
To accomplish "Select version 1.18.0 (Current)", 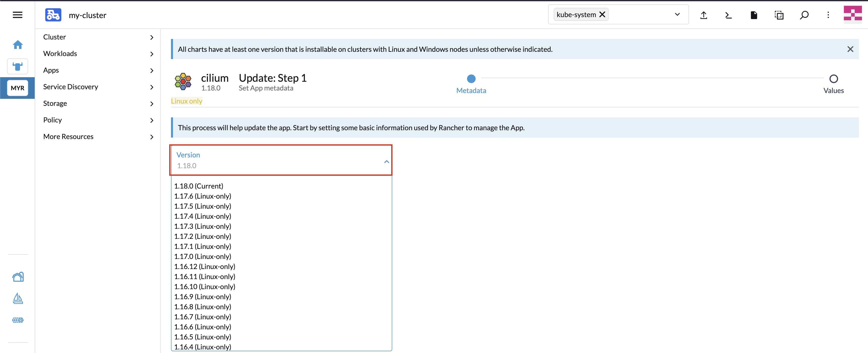I will 281,186.
